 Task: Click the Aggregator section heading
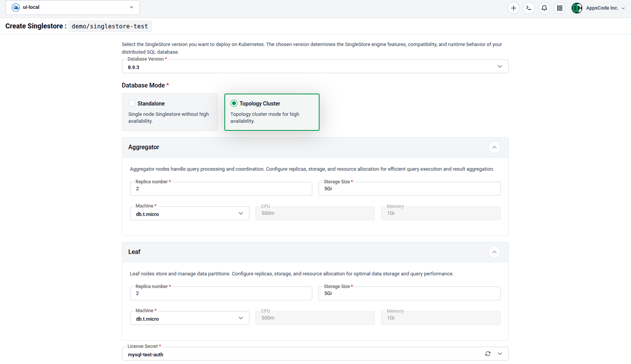tap(144, 147)
